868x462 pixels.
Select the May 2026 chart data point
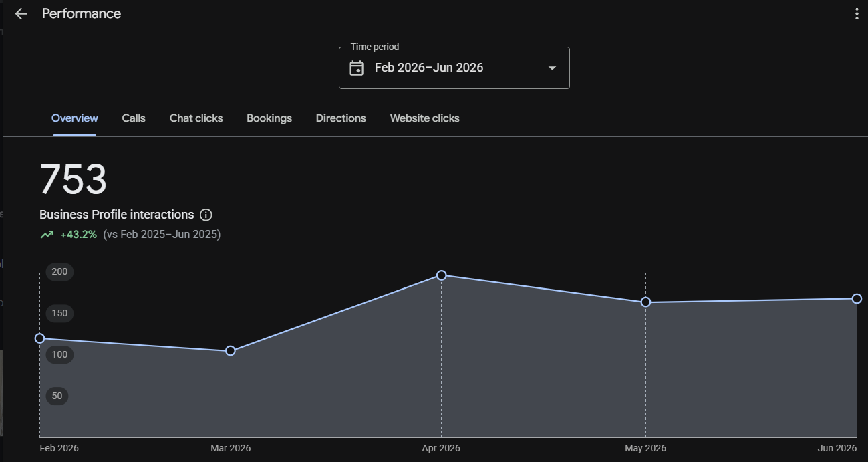click(x=645, y=302)
